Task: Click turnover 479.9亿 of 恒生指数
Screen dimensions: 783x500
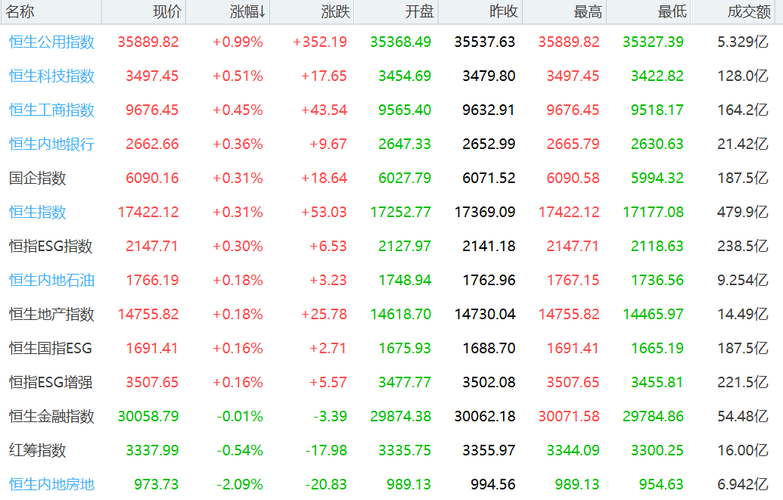Action: click(743, 212)
